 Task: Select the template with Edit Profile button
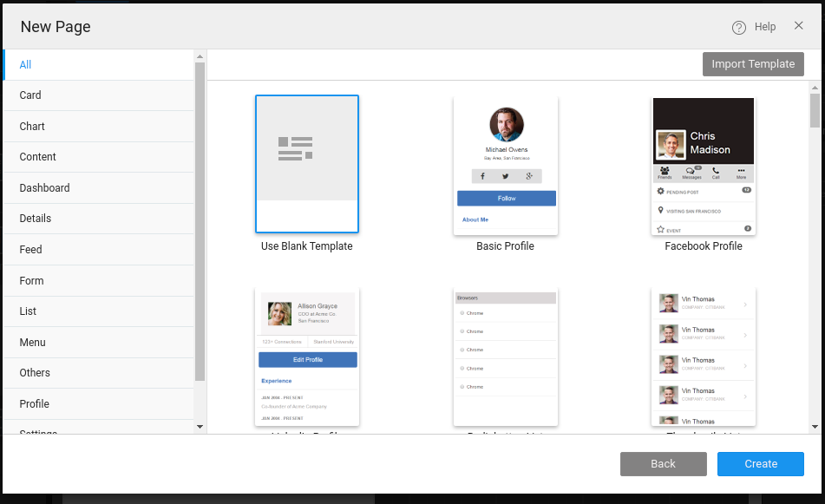point(307,357)
